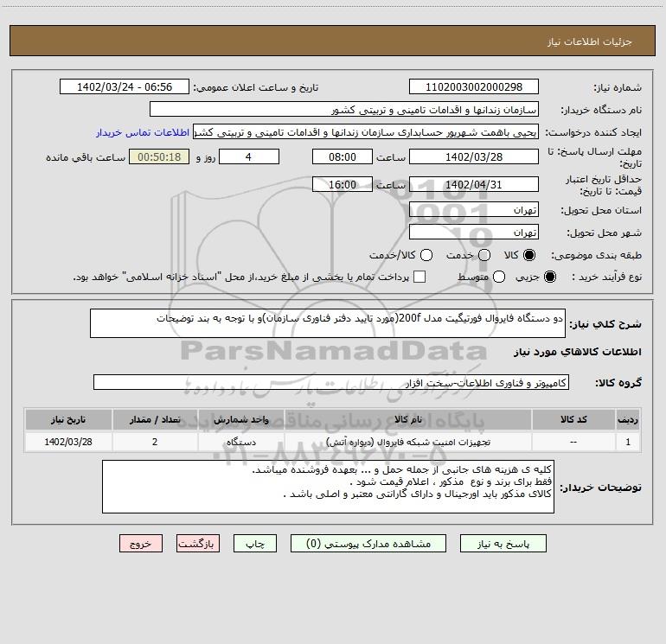666x644 pixels.
Task: Click the واحد شمارش column header
Action: [x=240, y=419]
